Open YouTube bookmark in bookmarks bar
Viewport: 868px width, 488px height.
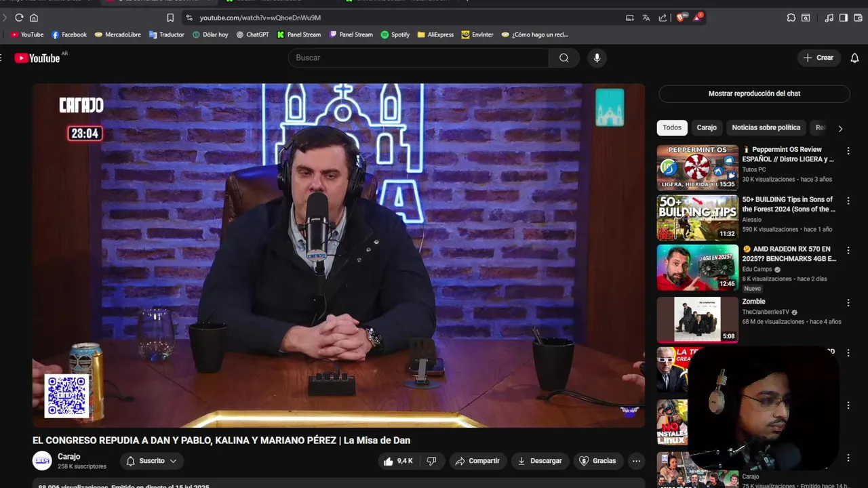(27, 35)
